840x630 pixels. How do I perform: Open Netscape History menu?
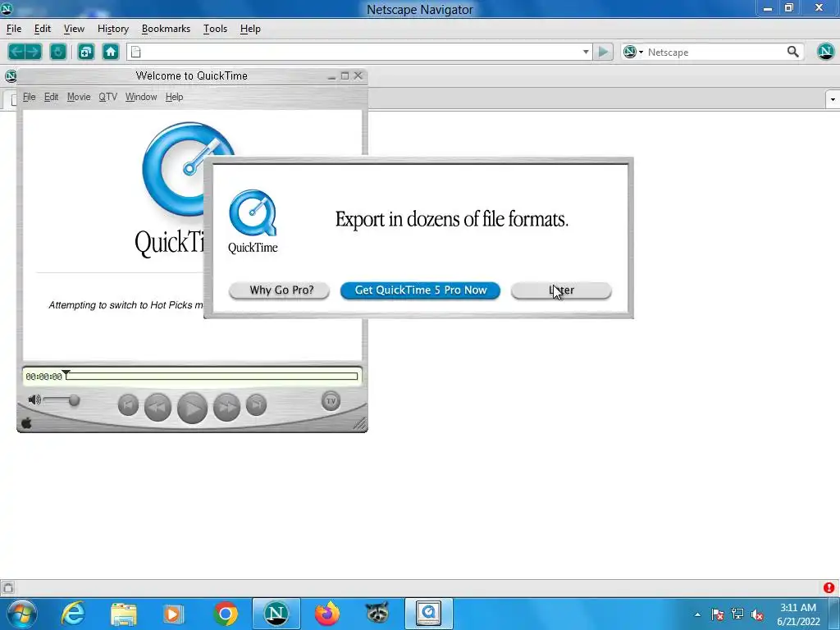click(113, 29)
